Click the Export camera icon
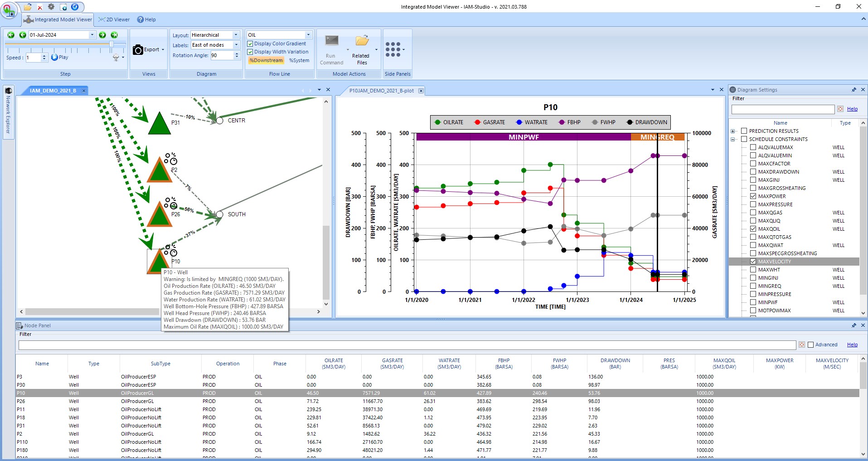This screenshot has width=868, height=461. click(x=138, y=50)
